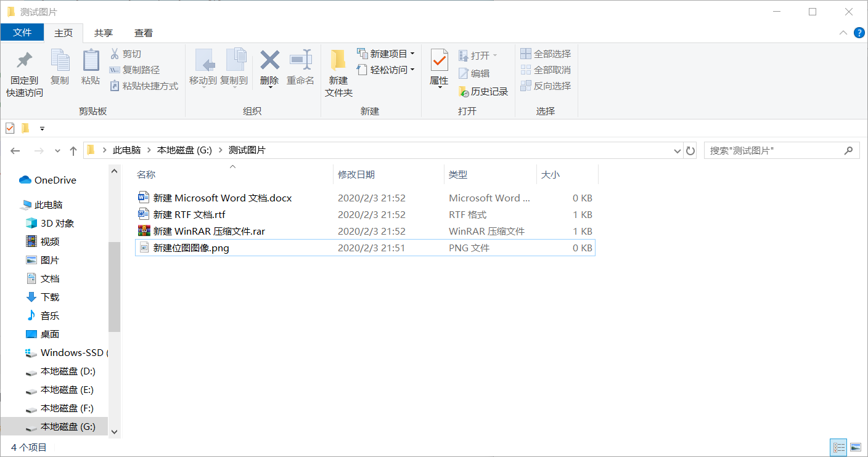Open the ribbon help question-mark icon

859,33
